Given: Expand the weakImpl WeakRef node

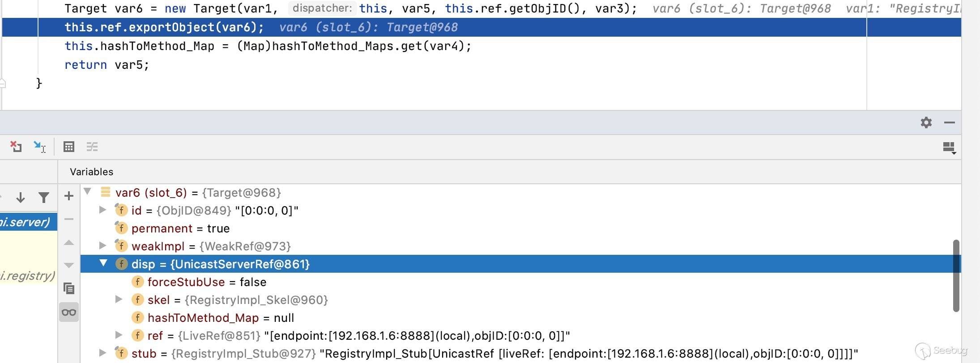Looking at the screenshot, I should click(102, 246).
